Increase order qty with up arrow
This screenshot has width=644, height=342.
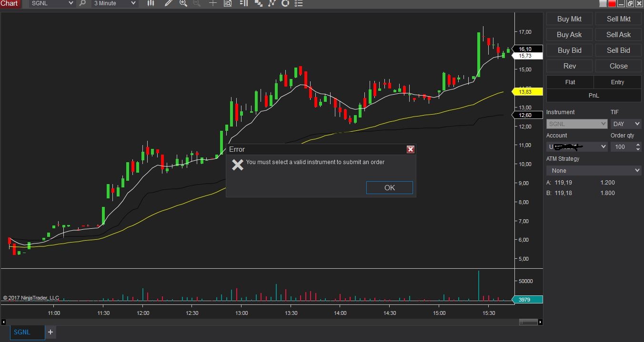(638, 145)
